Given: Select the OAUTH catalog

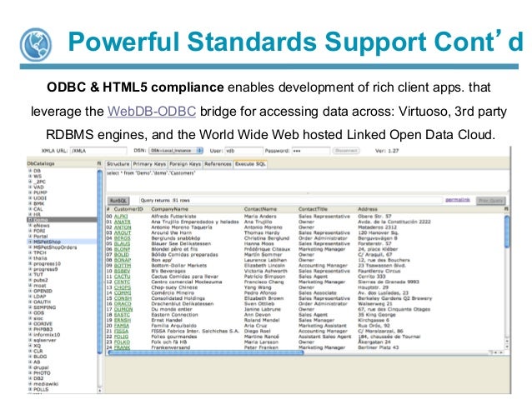Looking at the screenshot, I should click(x=42, y=302).
